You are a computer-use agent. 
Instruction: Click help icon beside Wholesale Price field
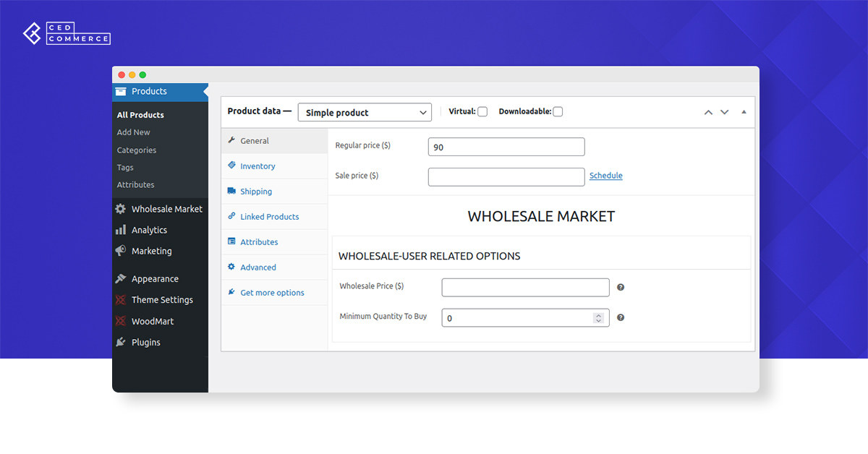tap(621, 288)
